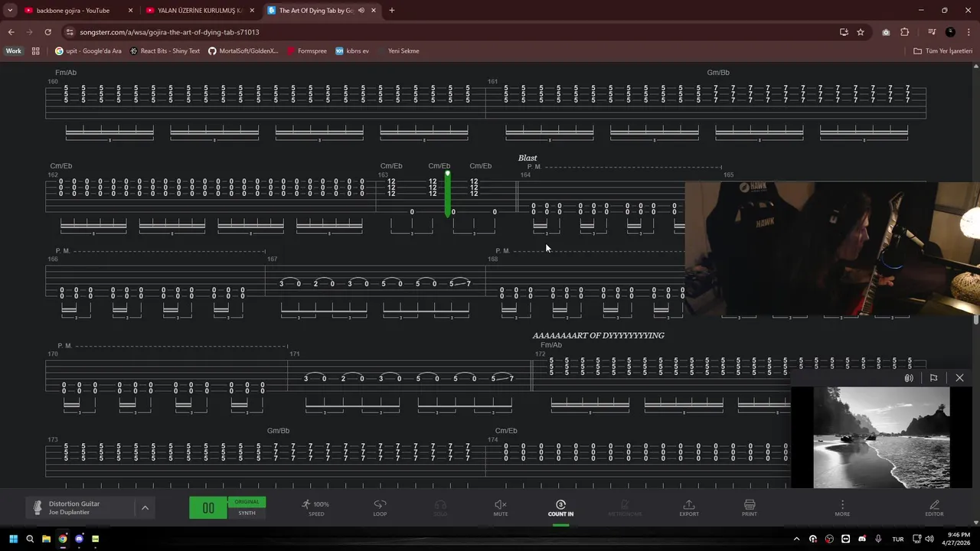Open the Windows Start menu
The width and height of the screenshot is (980, 551).
pos(12,539)
